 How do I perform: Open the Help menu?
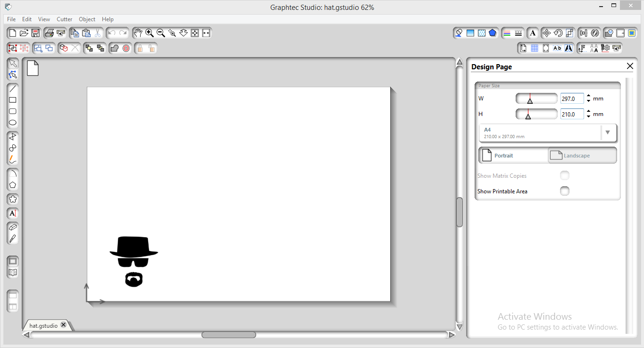[x=108, y=19]
